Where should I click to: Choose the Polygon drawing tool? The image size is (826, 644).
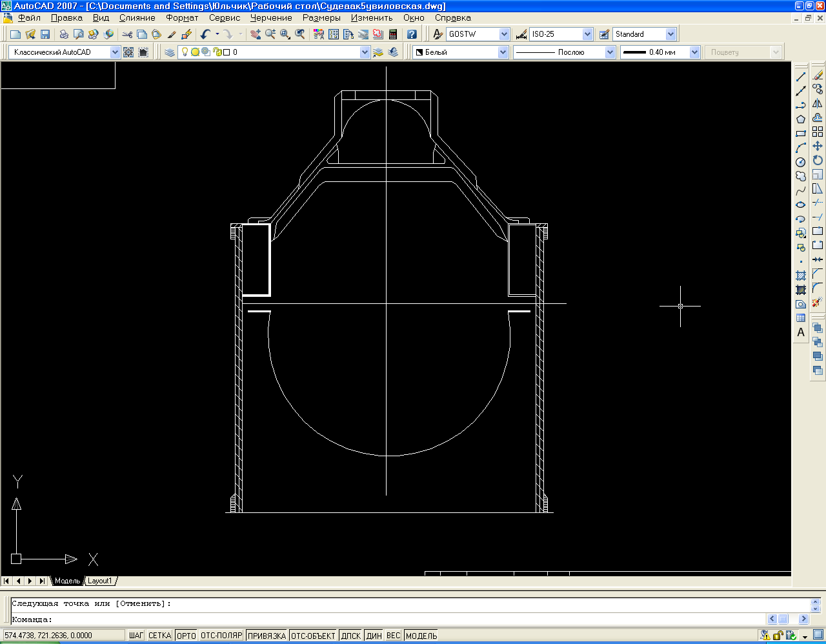[x=801, y=119]
